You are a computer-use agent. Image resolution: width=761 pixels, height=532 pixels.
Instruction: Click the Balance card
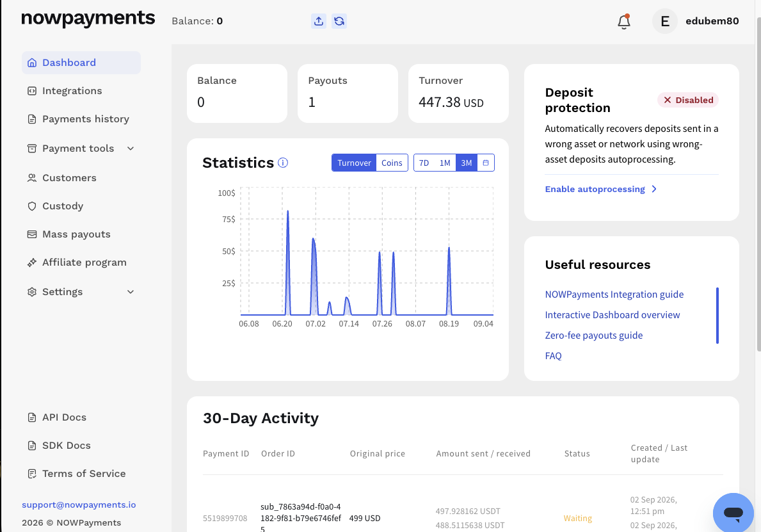point(237,93)
